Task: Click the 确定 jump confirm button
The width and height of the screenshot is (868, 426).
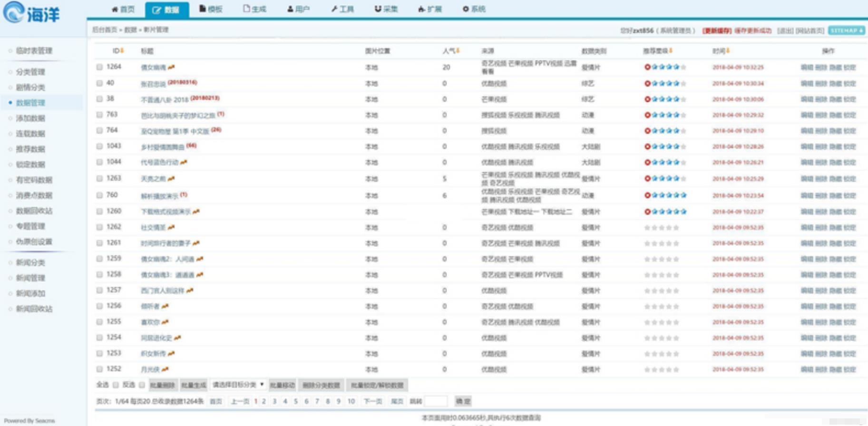Action: coord(463,401)
